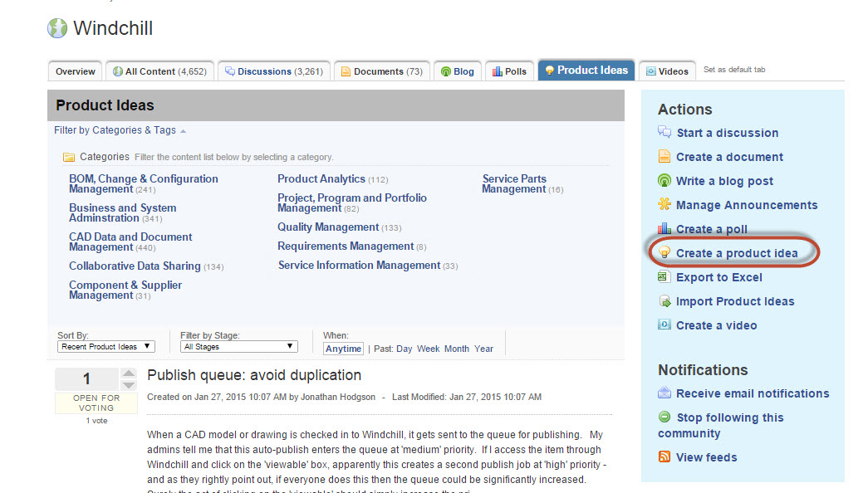Click the Start a discussion link
Viewport: 868px width, 493px height.
point(728,133)
